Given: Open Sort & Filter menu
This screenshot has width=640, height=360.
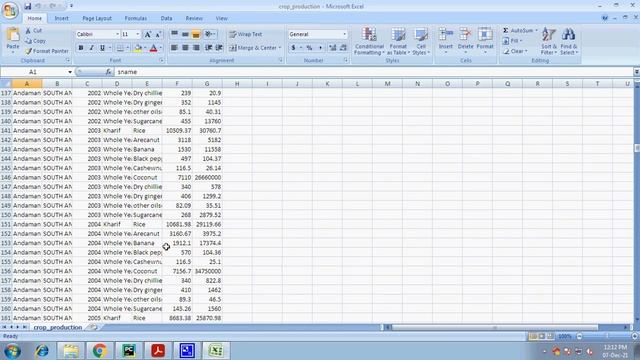Looking at the screenshot, I should click(x=549, y=41).
